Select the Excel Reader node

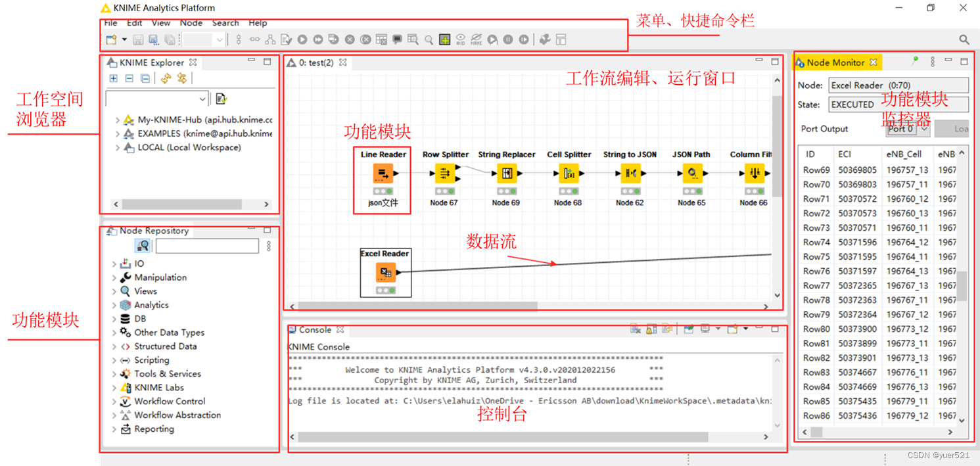[385, 271]
